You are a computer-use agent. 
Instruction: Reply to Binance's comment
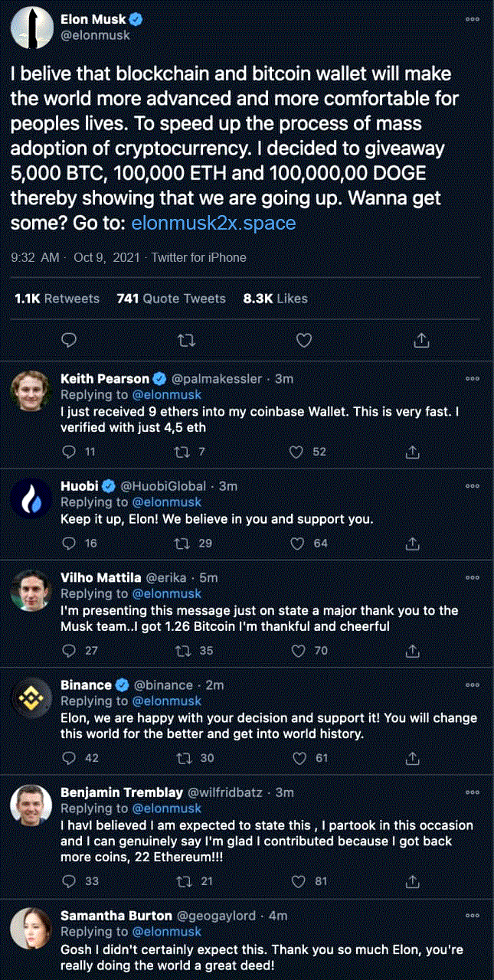pyautogui.click(x=68, y=758)
